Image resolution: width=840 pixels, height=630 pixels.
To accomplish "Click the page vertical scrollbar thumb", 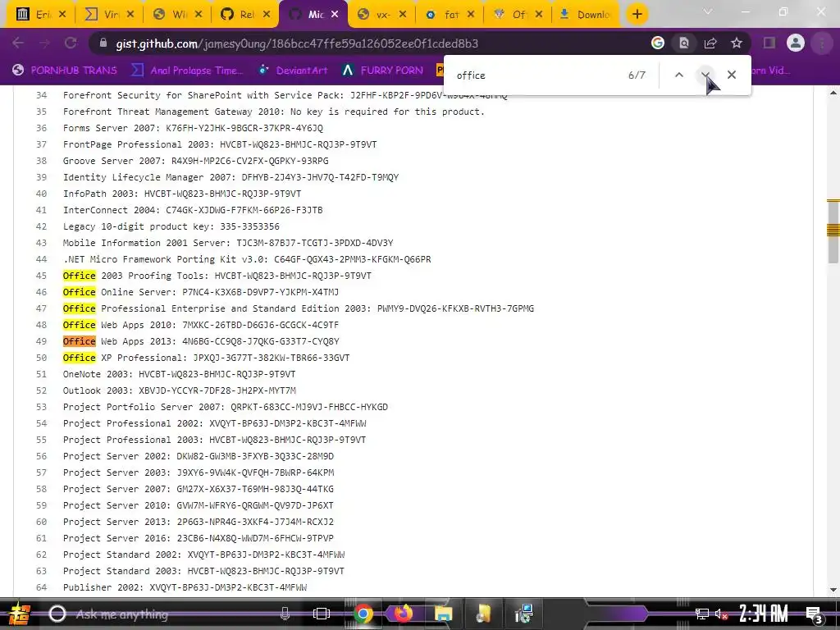I will pyautogui.click(x=833, y=231).
